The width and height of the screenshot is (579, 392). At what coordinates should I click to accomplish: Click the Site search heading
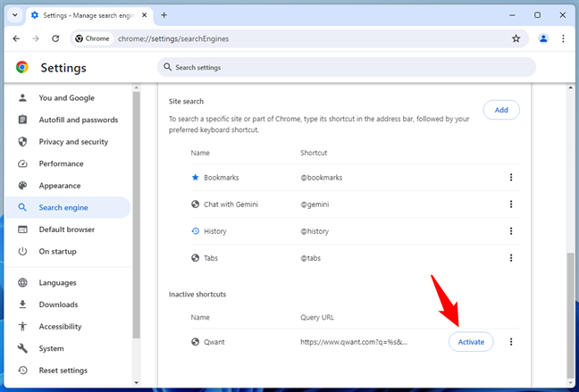point(186,101)
